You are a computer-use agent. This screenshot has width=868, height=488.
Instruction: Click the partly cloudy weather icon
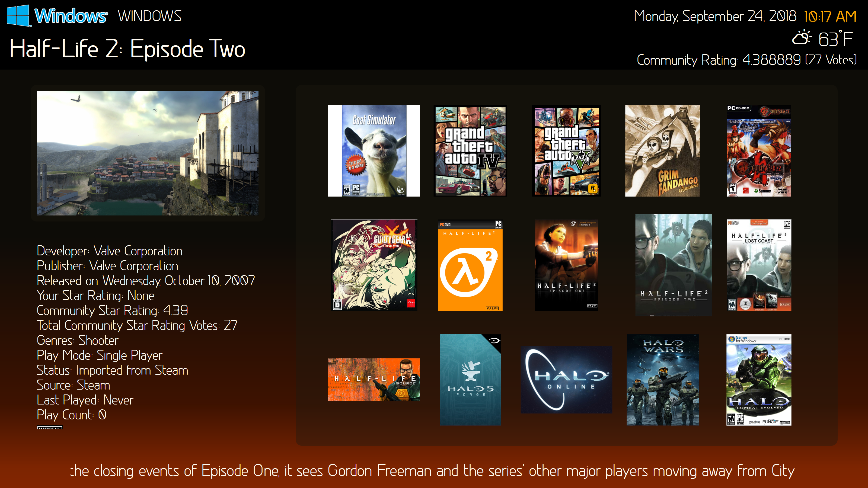click(802, 38)
